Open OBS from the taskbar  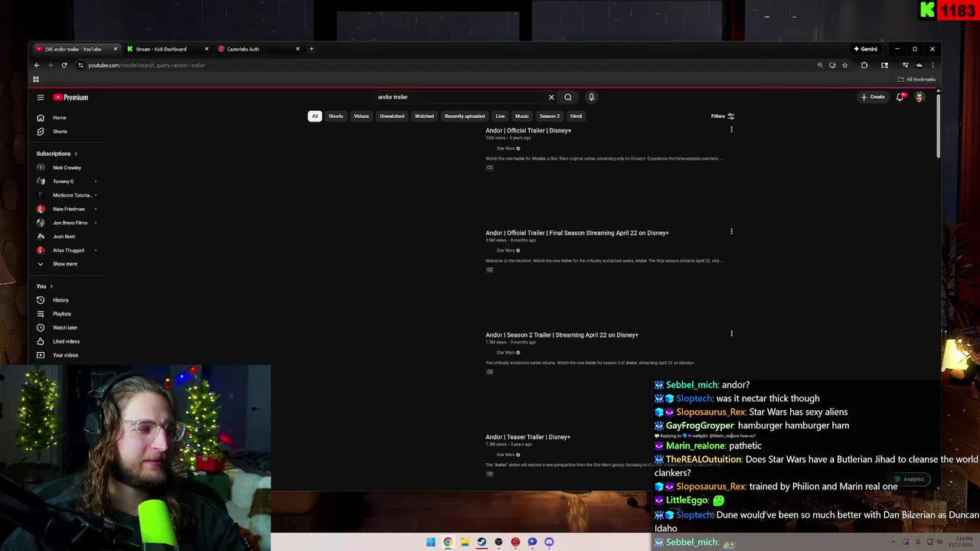498,542
